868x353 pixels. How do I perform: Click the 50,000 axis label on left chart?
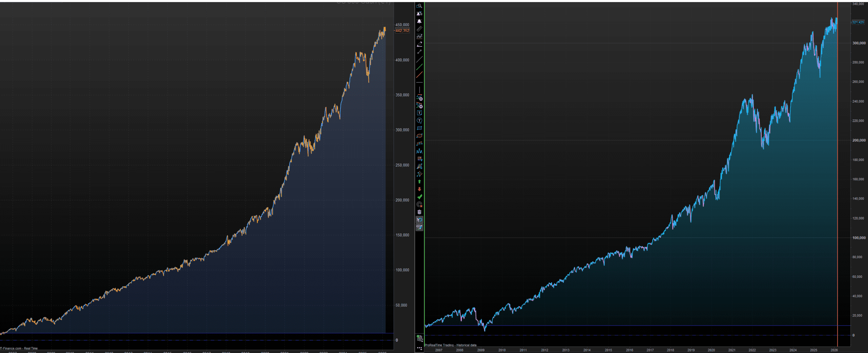[x=401, y=305]
